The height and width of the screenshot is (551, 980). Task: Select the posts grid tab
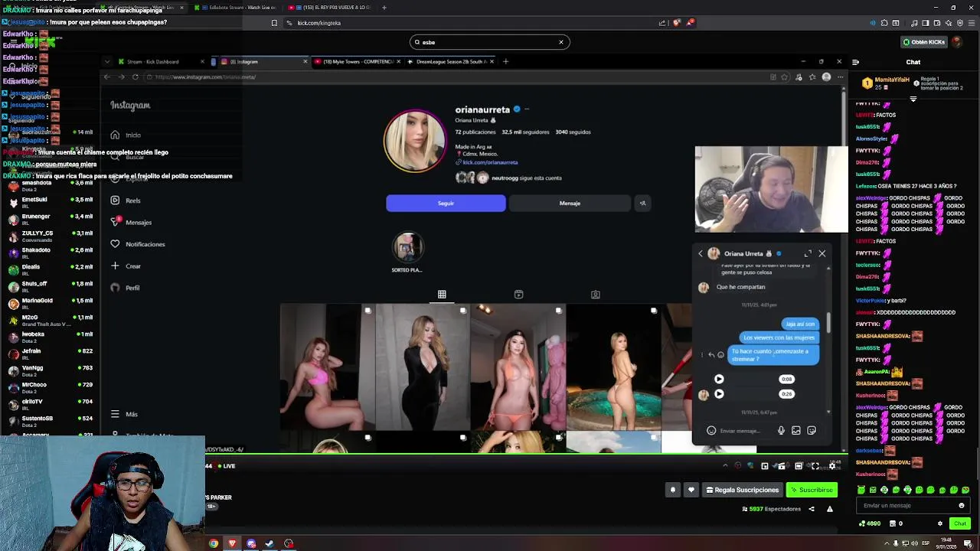pos(442,295)
